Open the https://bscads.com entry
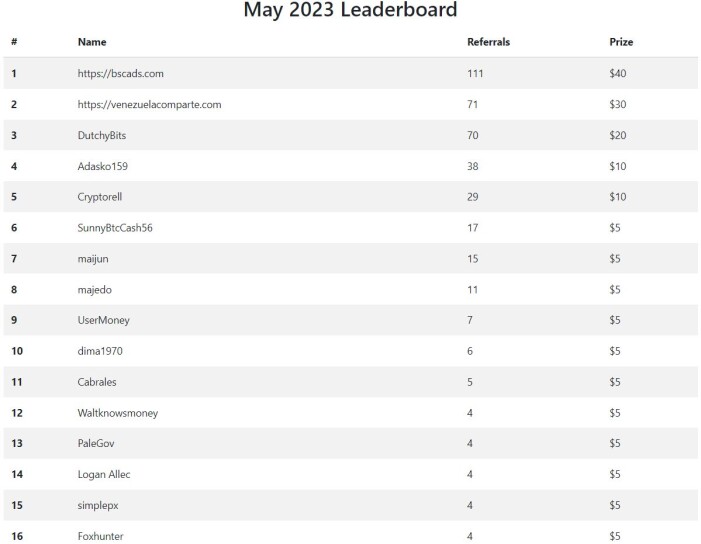Image resolution: width=701 pixels, height=544 pixels. [121, 73]
